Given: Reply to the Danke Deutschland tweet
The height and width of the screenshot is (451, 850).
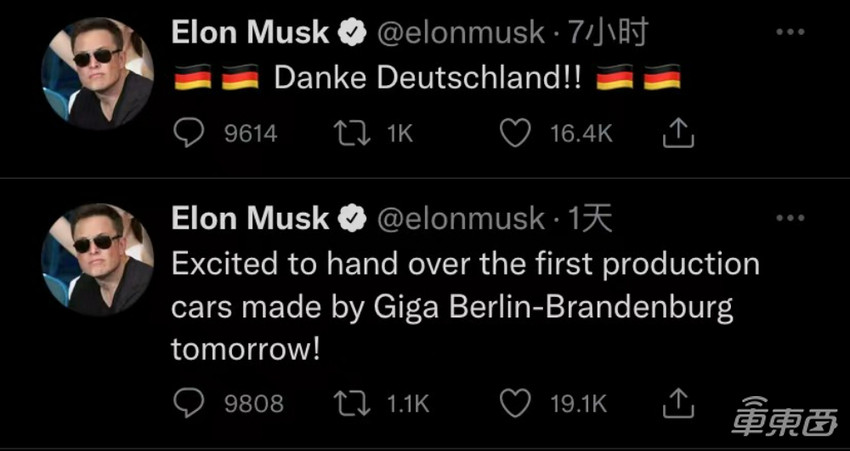Looking at the screenshot, I should [189, 133].
